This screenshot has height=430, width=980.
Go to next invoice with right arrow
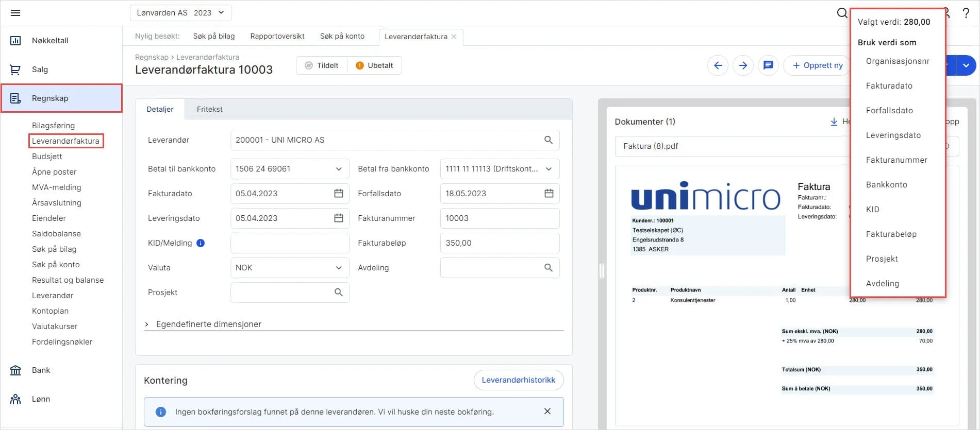coord(743,65)
